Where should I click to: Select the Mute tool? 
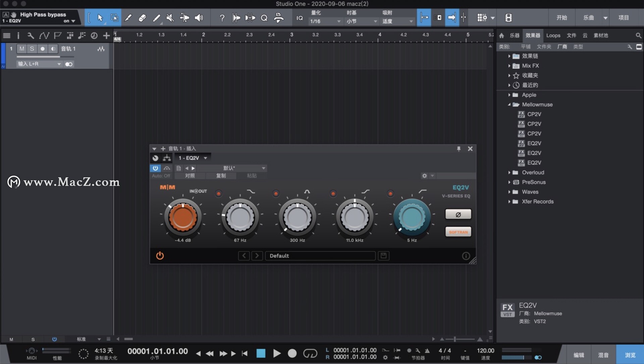170,18
